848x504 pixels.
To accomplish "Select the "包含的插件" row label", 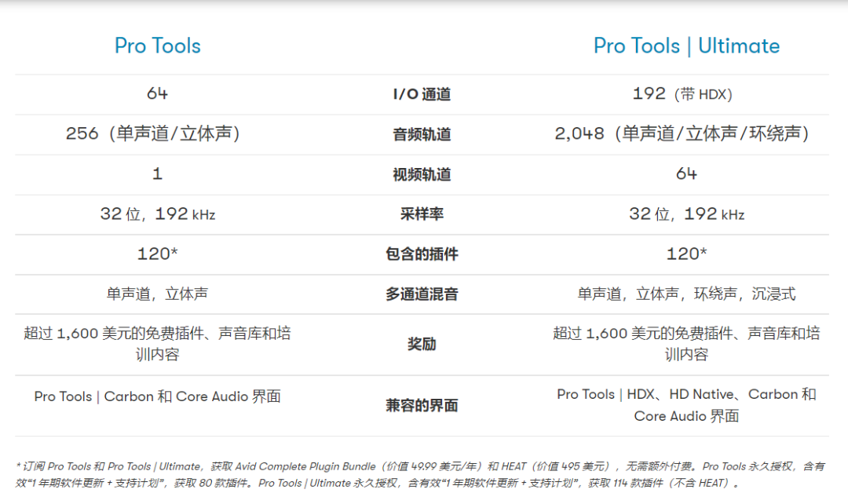I will [x=422, y=254].
